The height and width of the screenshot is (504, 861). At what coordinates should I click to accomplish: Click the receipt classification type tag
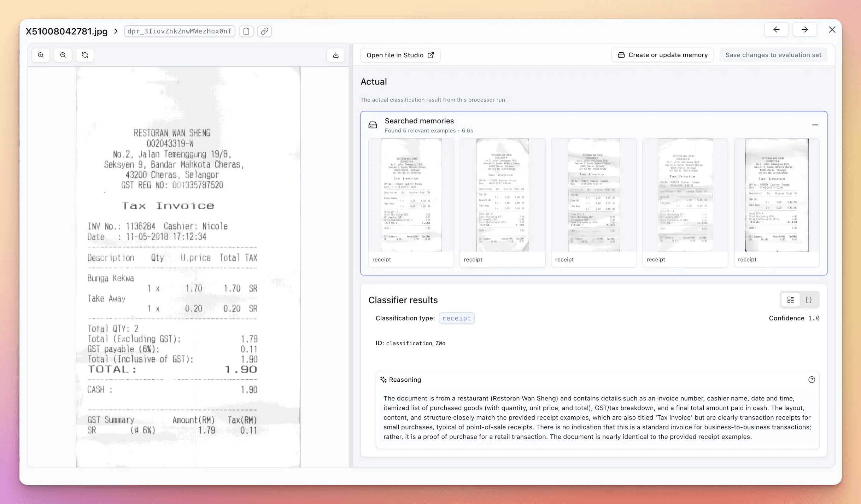click(x=457, y=318)
